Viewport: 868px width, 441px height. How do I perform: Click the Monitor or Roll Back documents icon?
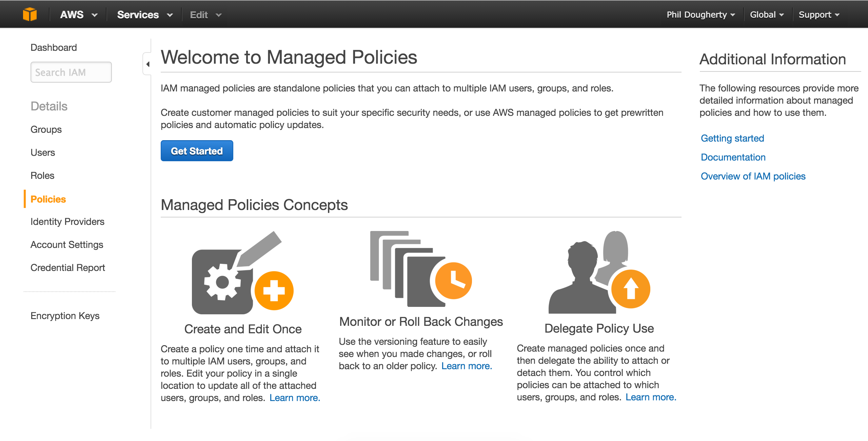pos(420,269)
